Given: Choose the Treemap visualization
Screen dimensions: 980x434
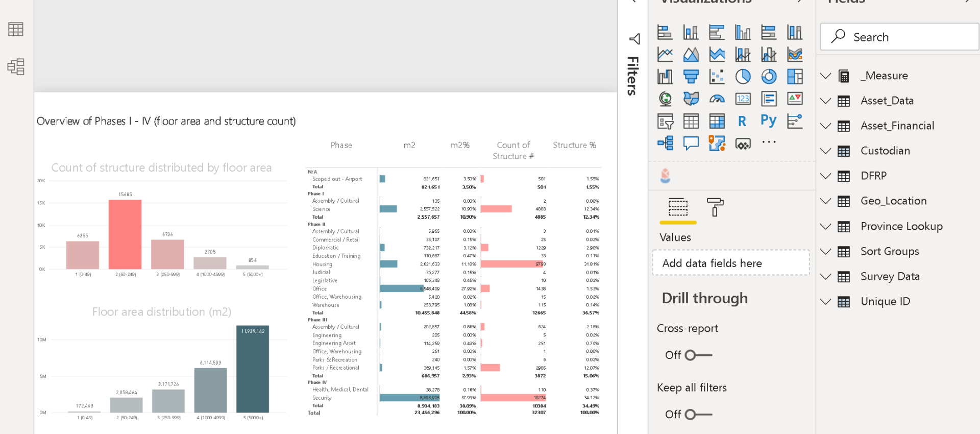Looking at the screenshot, I should point(795,77).
